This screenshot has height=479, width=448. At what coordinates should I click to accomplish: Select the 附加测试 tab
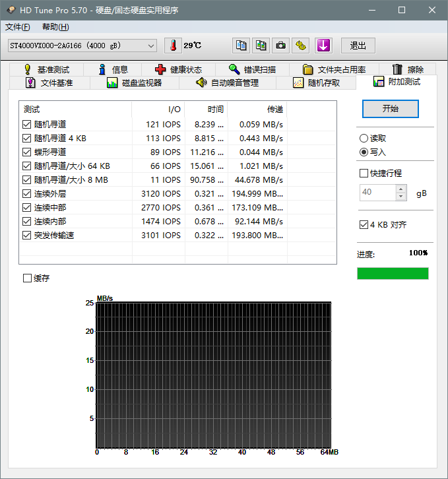[x=397, y=82]
